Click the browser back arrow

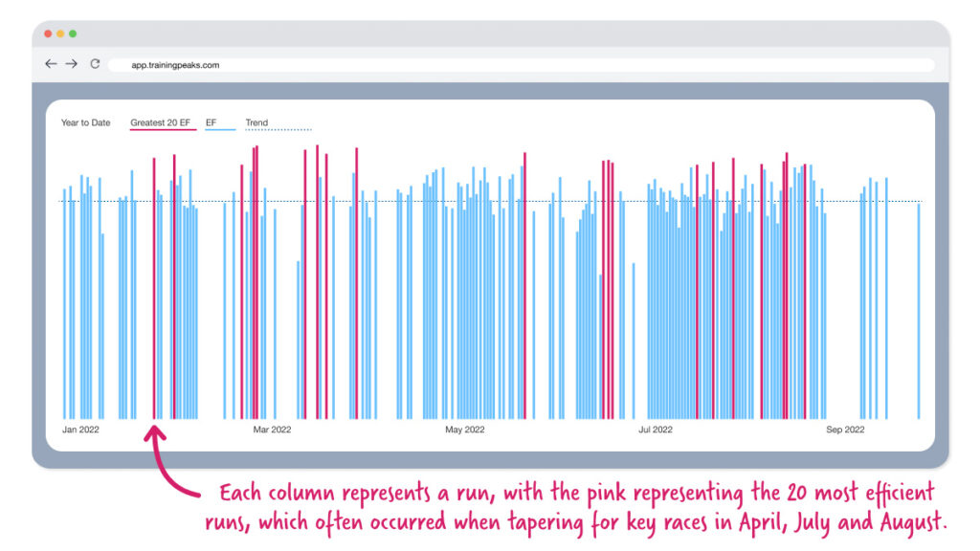51,64
